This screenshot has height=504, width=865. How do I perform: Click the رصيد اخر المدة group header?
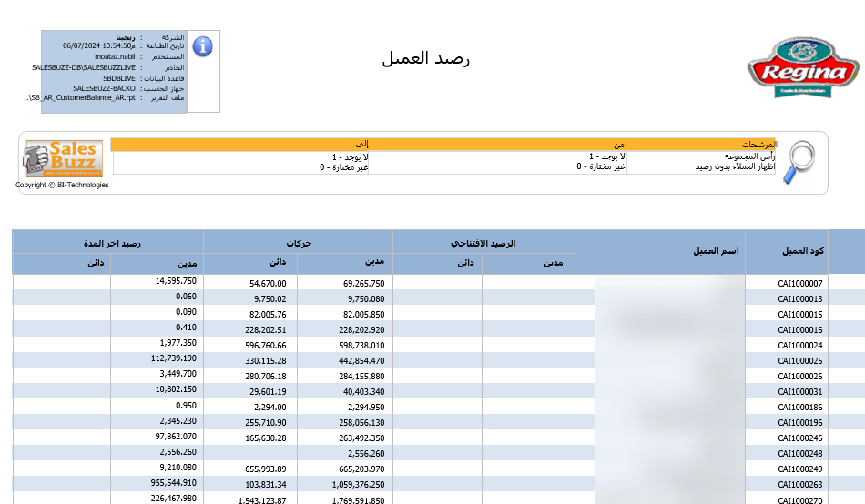(108, 243)
